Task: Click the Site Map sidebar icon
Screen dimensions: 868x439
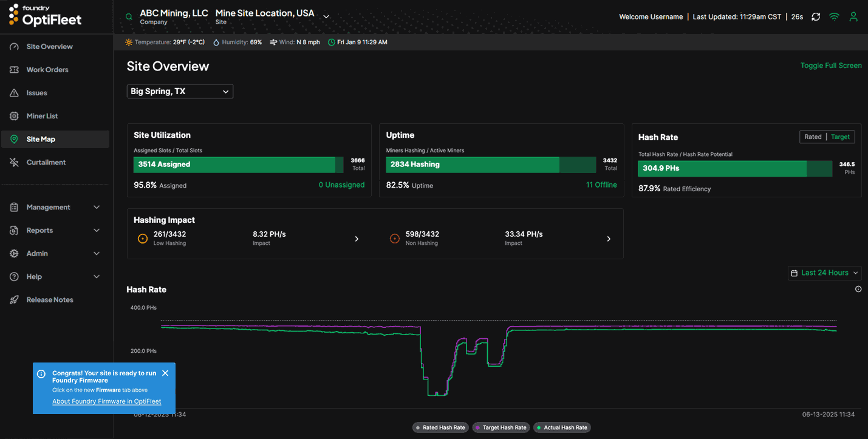Action: tap(41, 139)
